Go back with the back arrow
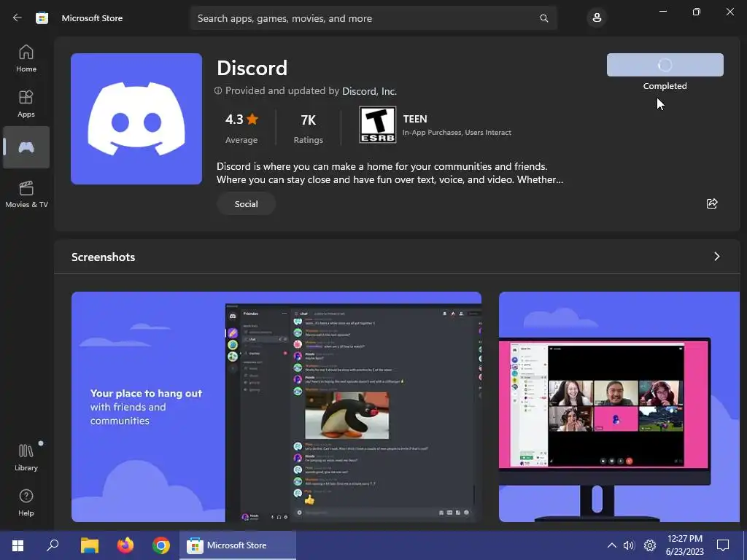 coord(18,17)
